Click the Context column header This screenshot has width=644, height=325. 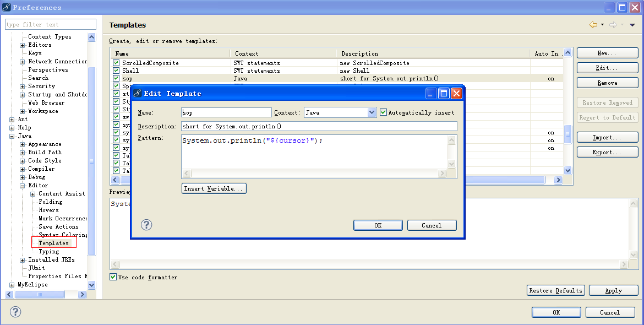tap(283, 53)
